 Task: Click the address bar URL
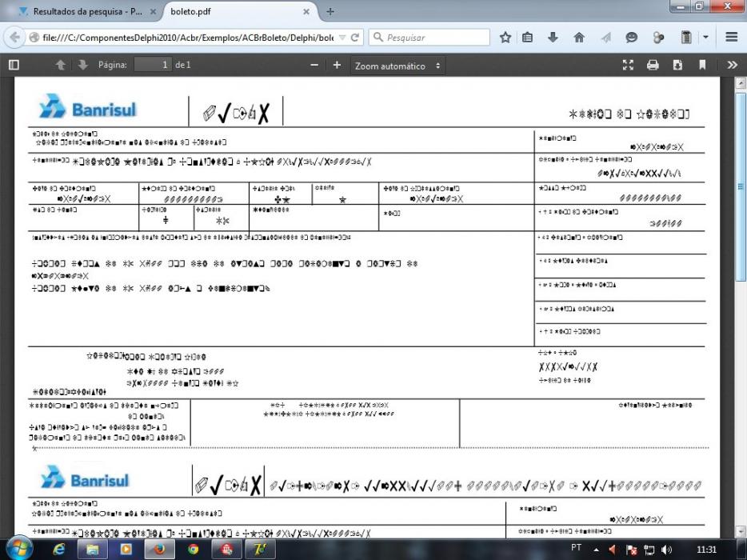click(188, 37)
